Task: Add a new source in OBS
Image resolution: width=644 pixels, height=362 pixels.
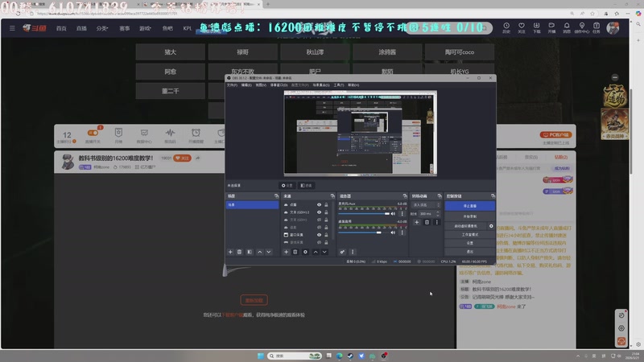Action: (x=286, y=252)
